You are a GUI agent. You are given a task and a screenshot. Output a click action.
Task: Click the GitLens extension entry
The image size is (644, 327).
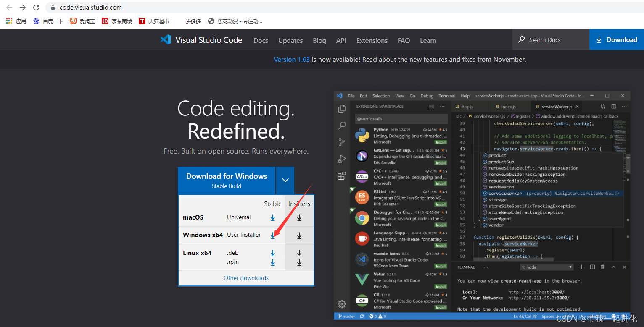[401, 156]
